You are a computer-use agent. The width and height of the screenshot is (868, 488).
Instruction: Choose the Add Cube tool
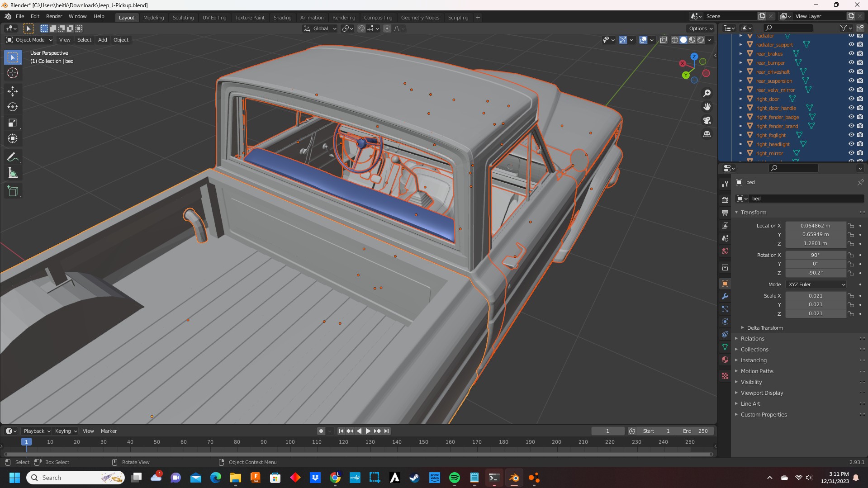tap(13, 191)
